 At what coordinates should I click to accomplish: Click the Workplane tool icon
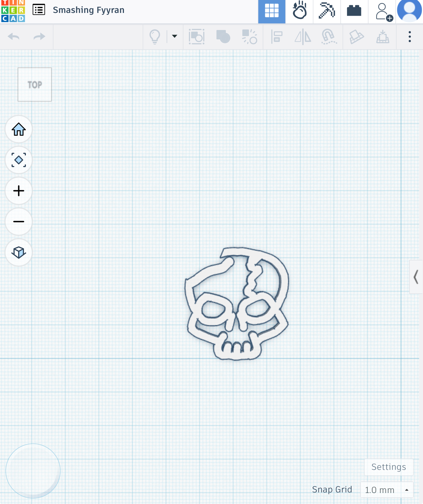pos(356,37)
